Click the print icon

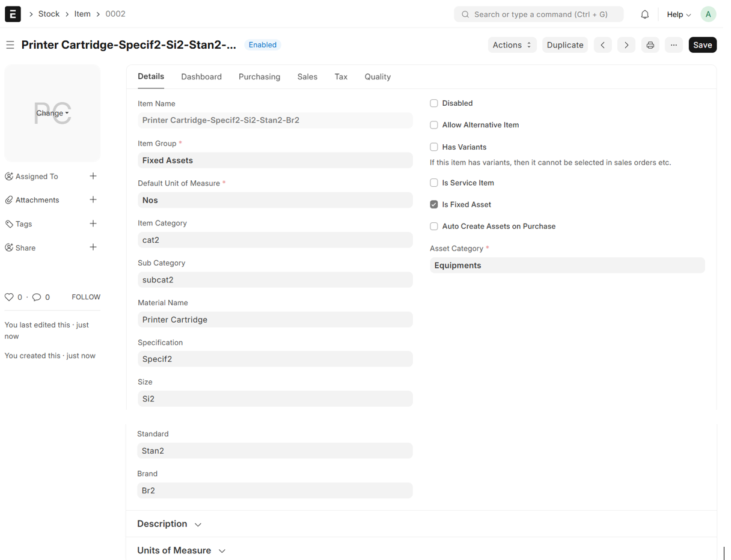[x=650, y=45]
